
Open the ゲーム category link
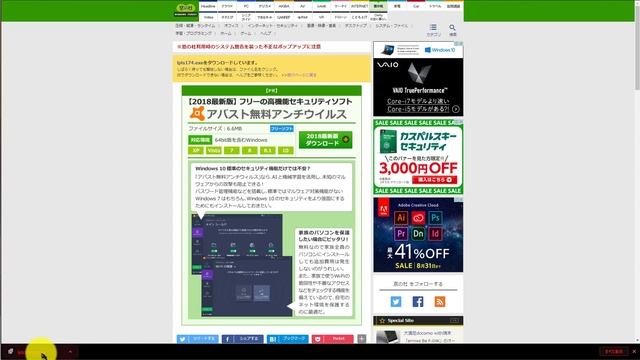pos(246,33)
